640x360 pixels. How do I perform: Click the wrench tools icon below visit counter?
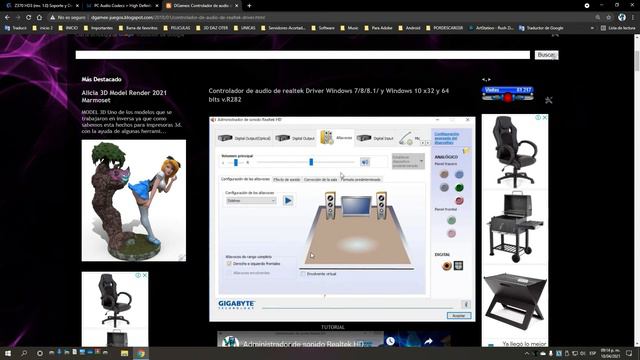[548, 100]
